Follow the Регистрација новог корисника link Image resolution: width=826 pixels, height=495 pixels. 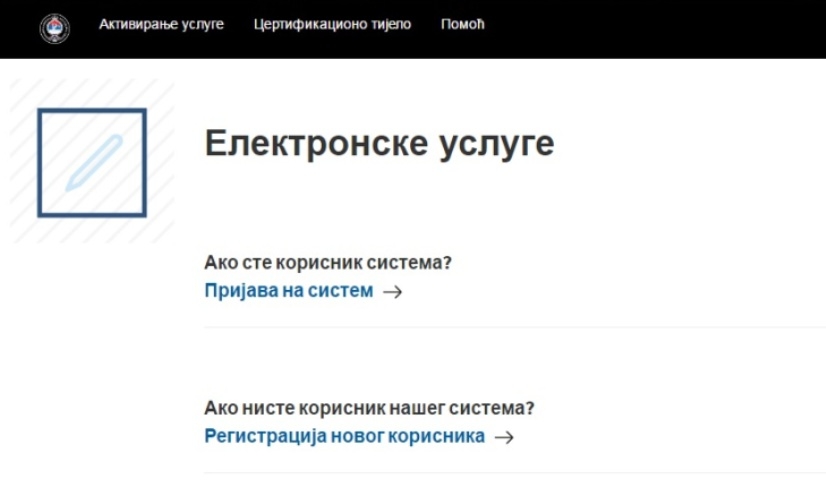344,436
